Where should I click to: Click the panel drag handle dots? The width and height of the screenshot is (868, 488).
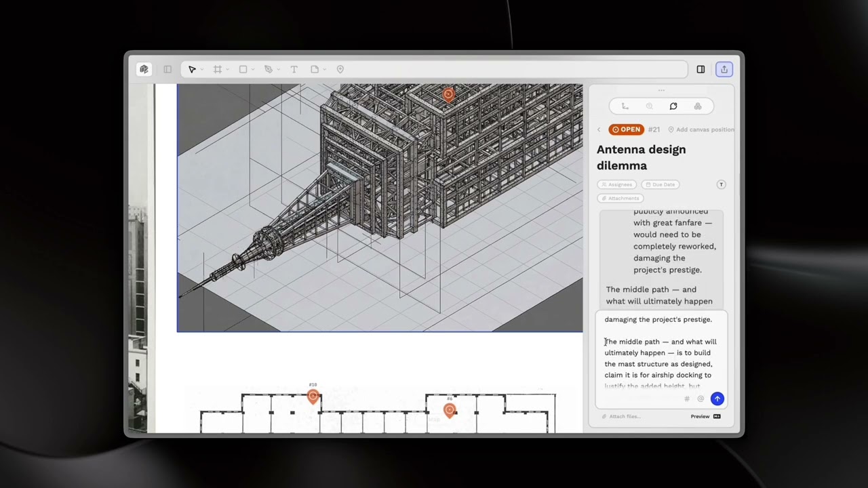click(661, 90)
